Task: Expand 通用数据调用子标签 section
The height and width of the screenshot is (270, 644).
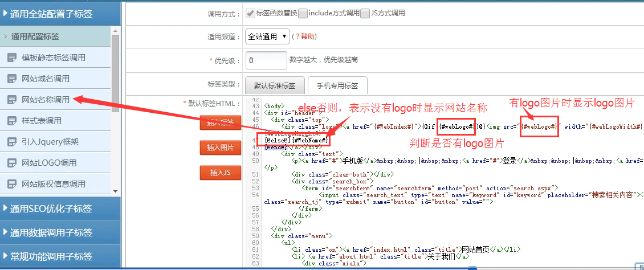Action: tap(60, 232)
